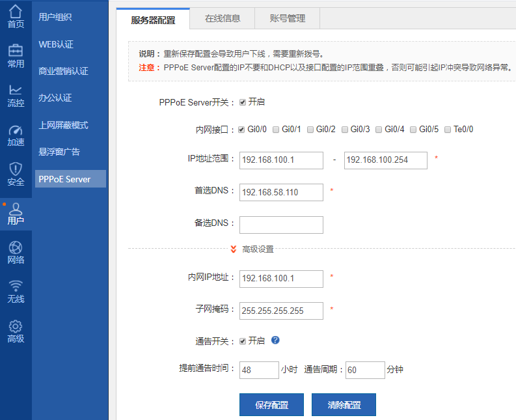
Task: Click the 保存配置 button
Action: (x=271, y=404)
